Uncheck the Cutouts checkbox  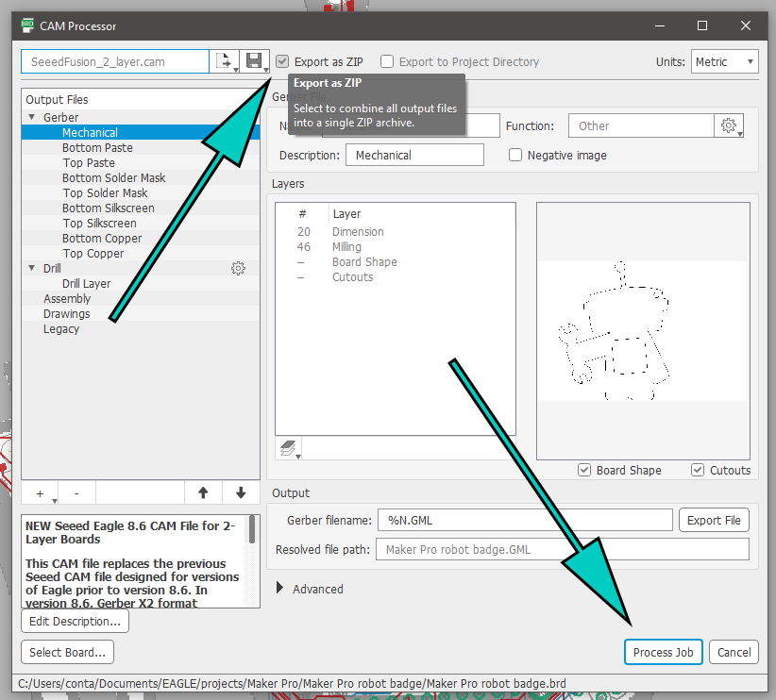[x=698, y=470]
